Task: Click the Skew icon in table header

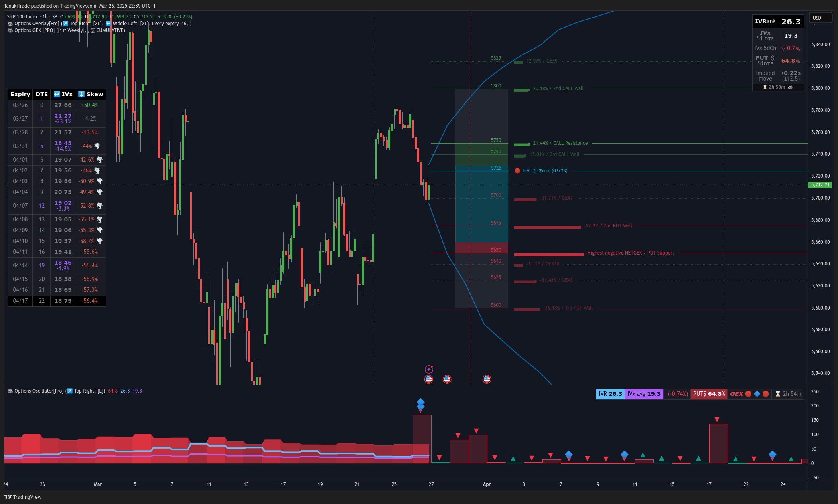Action: point(81,94)
